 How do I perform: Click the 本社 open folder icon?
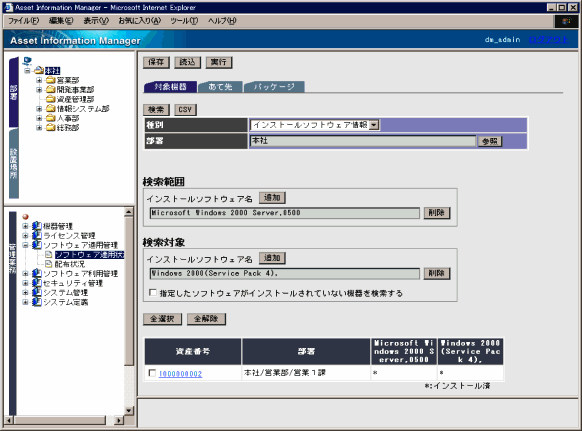pos(39,70)
